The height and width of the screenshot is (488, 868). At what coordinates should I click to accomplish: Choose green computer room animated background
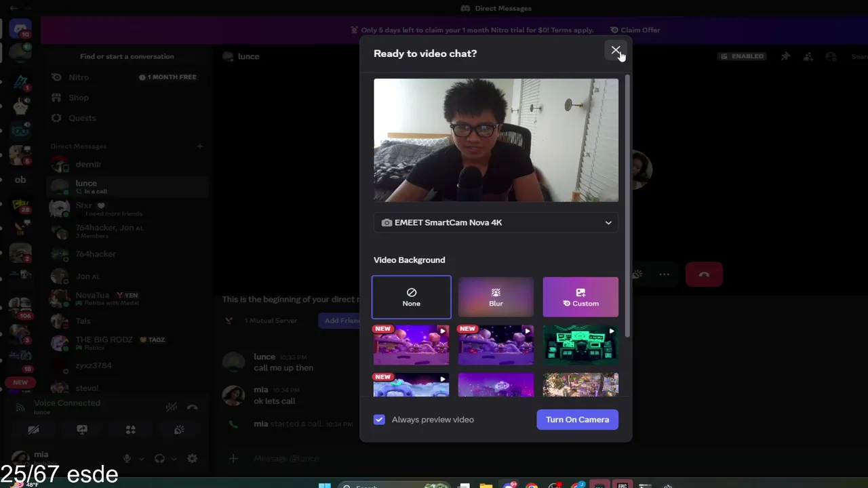click(580, 345)
